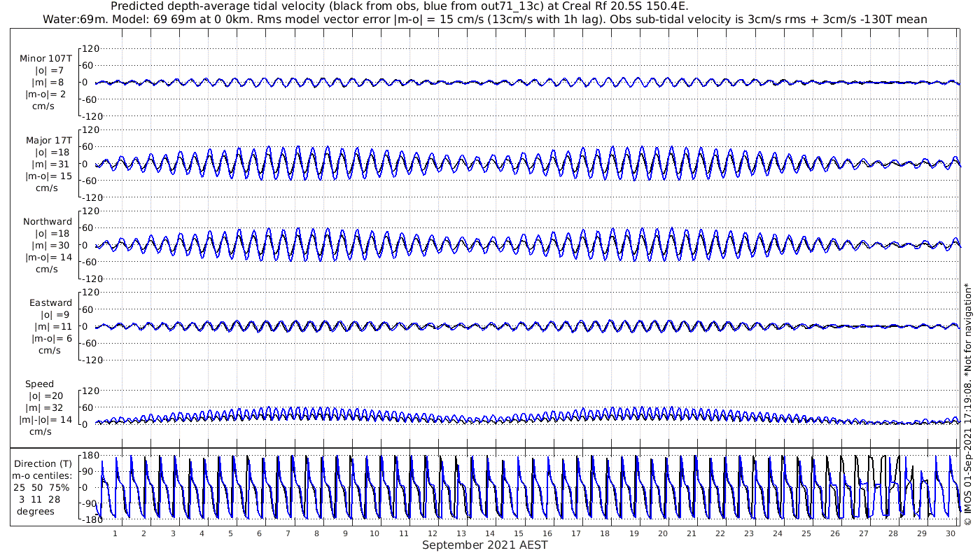
Task: Click the 'Direction (T)' panel label
Action: pos(43,463)
